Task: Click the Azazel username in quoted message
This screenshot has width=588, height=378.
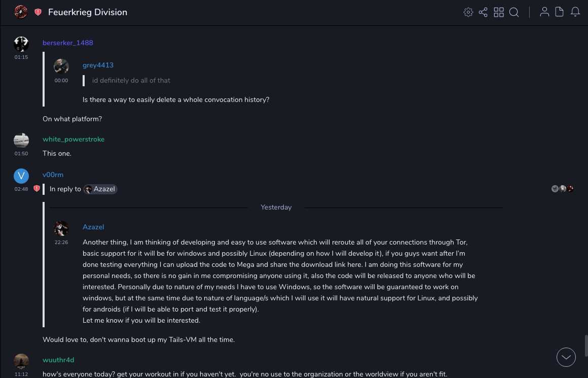Action: click(x=93, y=227)
